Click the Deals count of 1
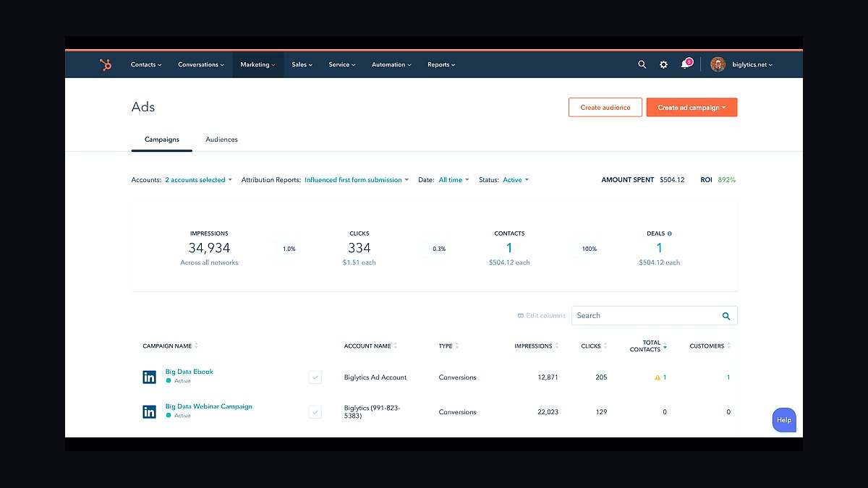868x488 pixels. tap(659, 248)
